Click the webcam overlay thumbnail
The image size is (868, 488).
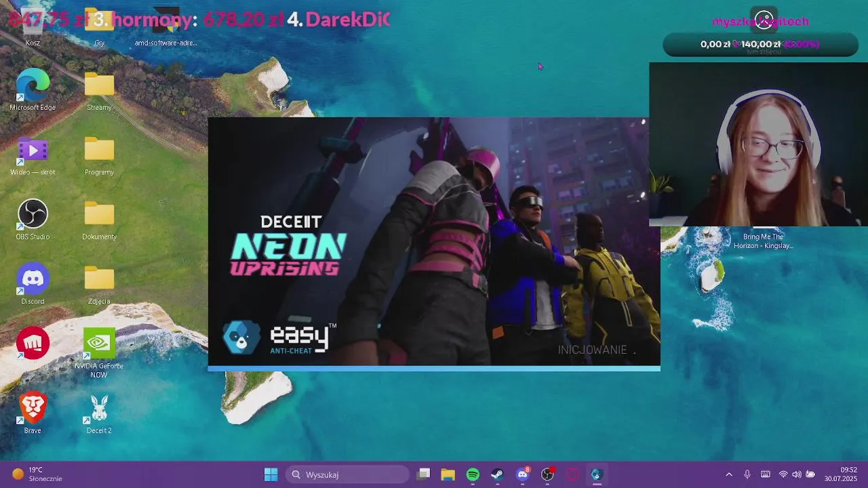pyautogui.click(x=758, y=144)
